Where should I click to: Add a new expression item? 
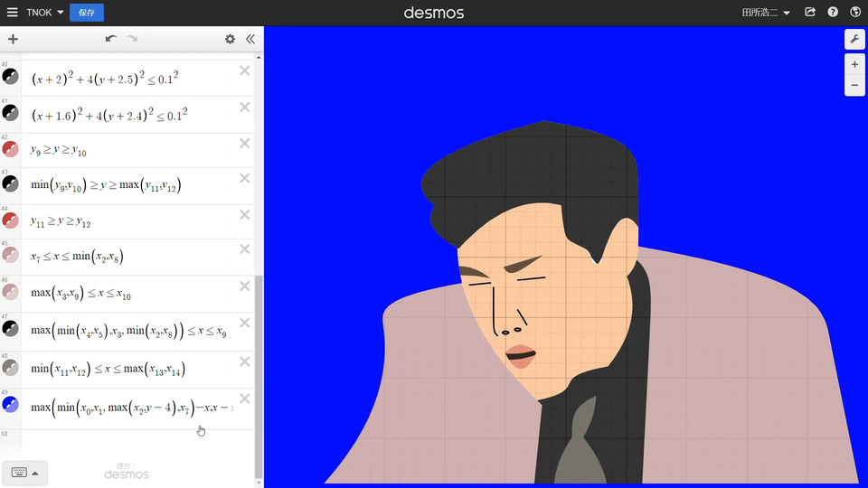(x=13, y=39)
